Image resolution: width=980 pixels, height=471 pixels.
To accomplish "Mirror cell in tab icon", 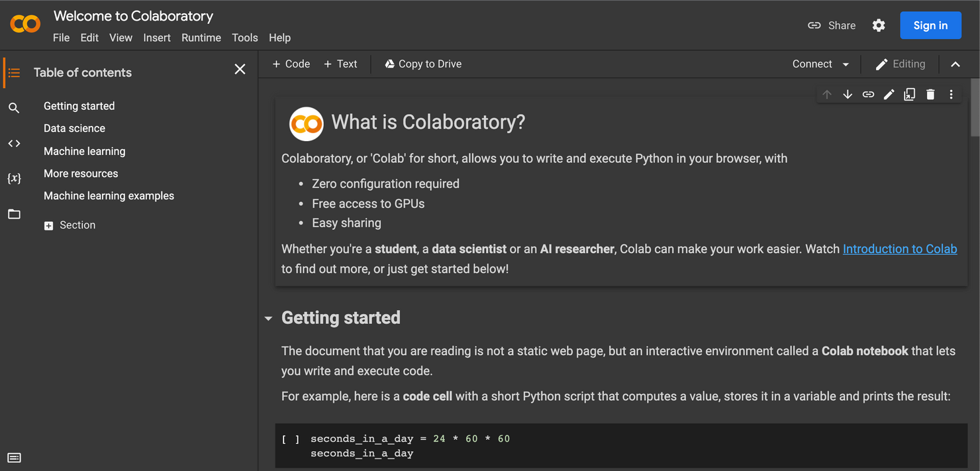I will 910,95.
